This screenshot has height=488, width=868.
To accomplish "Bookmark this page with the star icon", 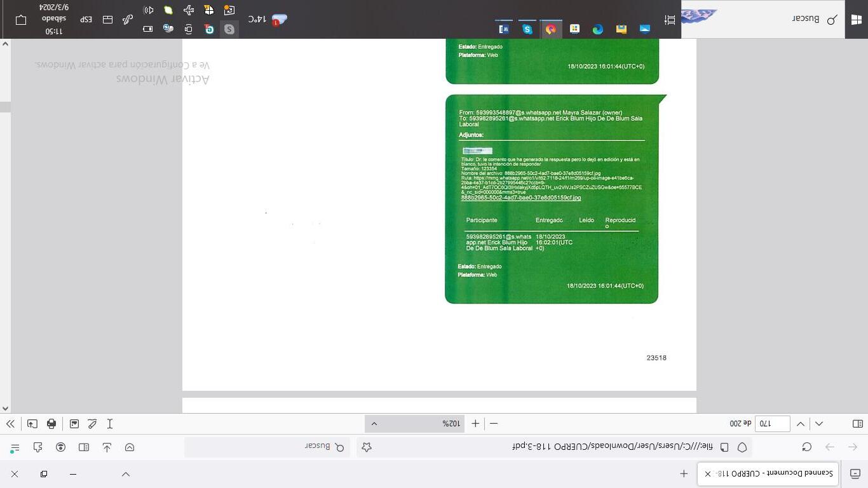I will point(367,447).
